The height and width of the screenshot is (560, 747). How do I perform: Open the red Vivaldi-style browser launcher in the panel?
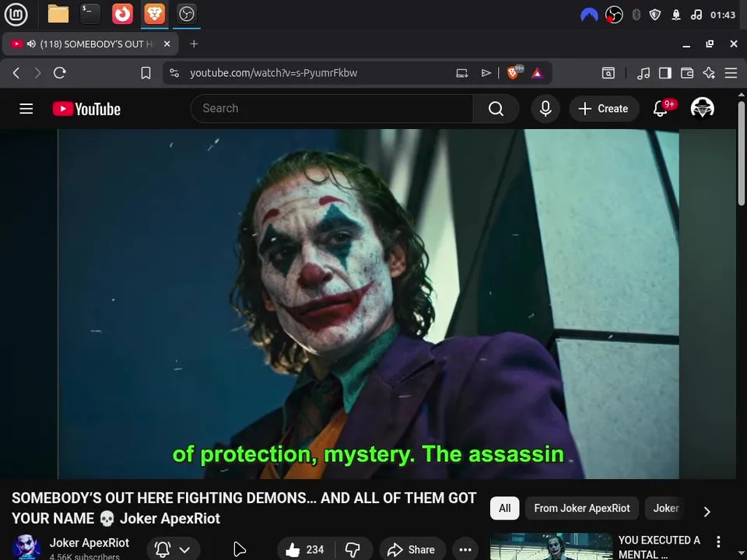coord(122,14)
